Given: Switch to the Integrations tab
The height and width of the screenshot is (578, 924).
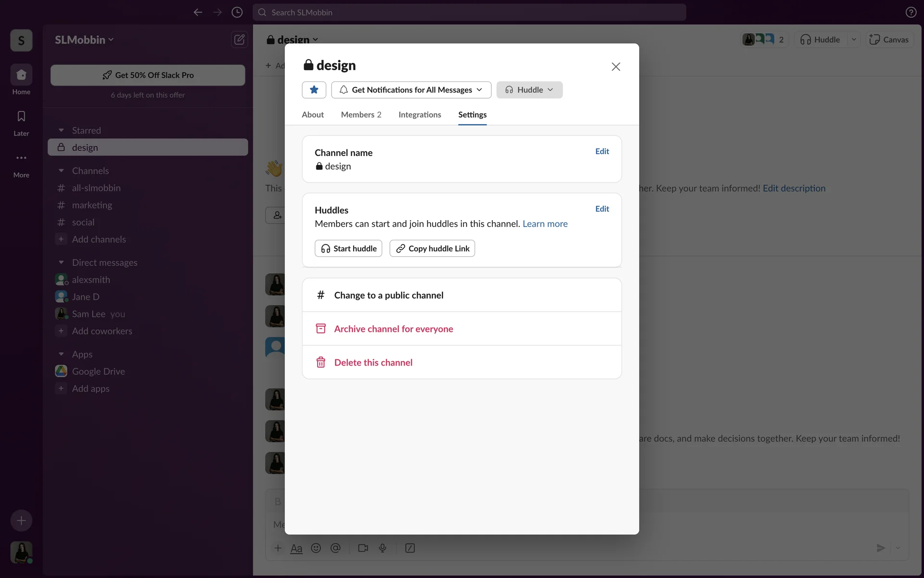Looking at the screenshot, I should (419, 115).
